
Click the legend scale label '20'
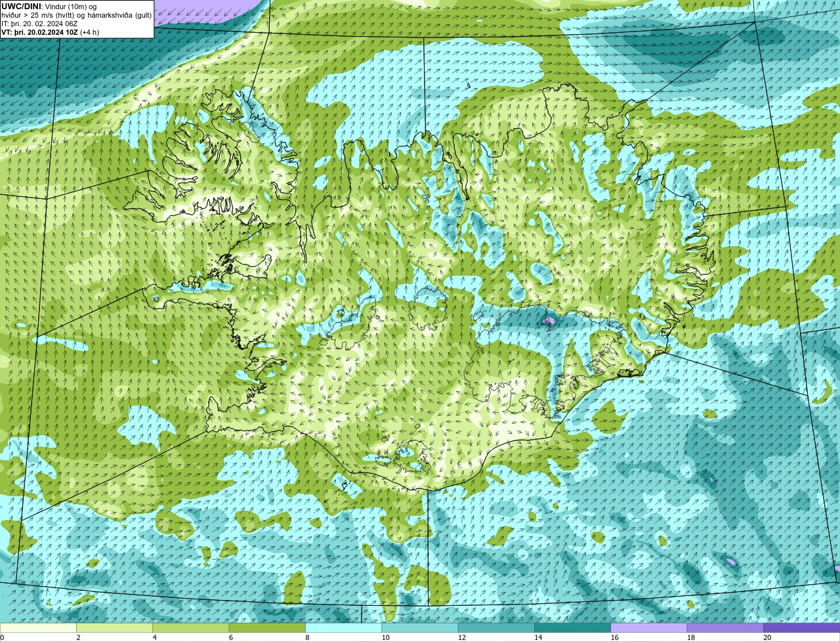(767, 637)
